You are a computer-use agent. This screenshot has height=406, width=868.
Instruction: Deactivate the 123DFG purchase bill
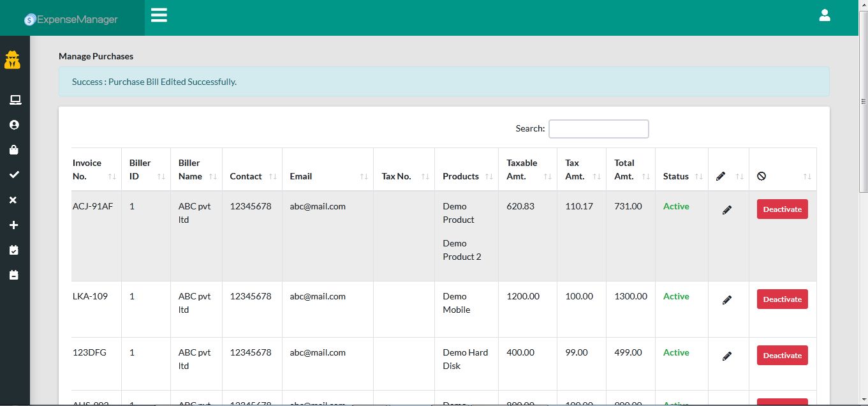coord(782,355)
